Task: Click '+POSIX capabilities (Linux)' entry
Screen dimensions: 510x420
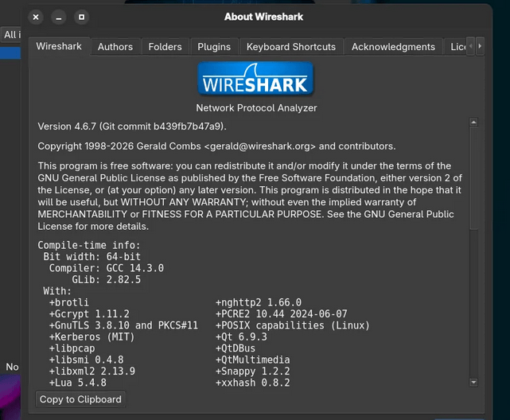Action: point(293,325)
